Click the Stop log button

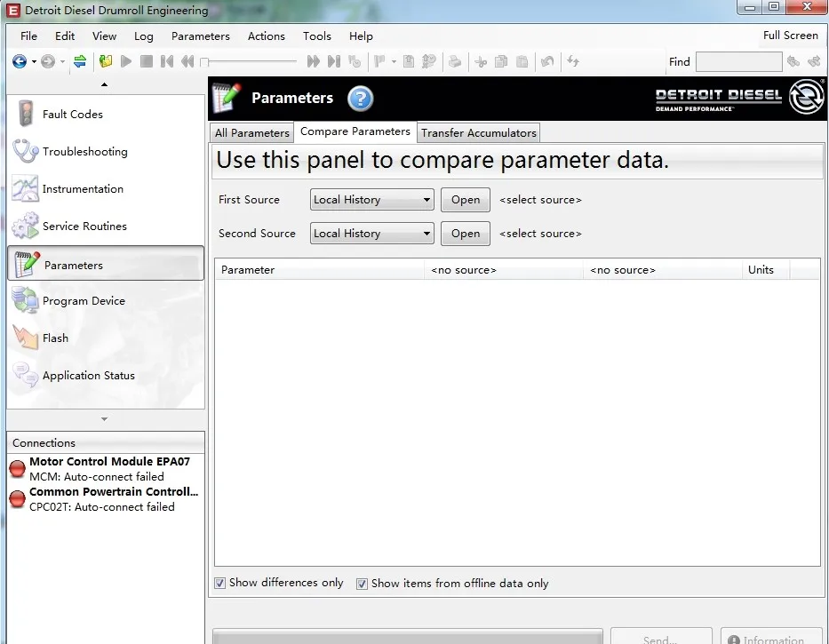point(147,61)
